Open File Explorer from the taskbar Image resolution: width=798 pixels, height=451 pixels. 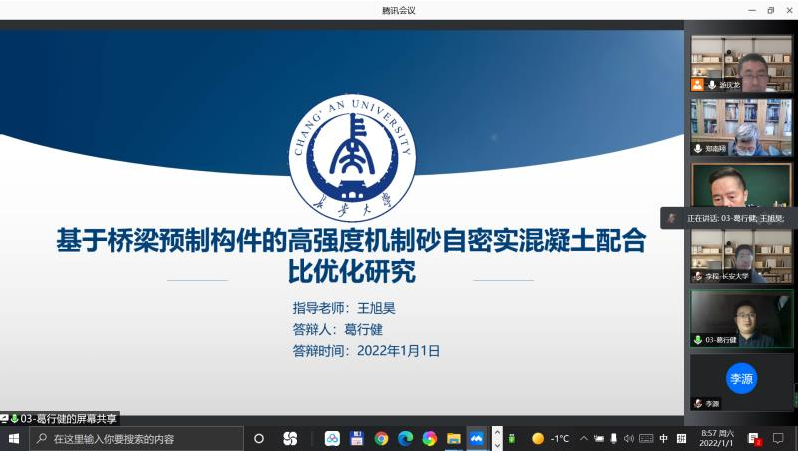(x=453, y=438)
